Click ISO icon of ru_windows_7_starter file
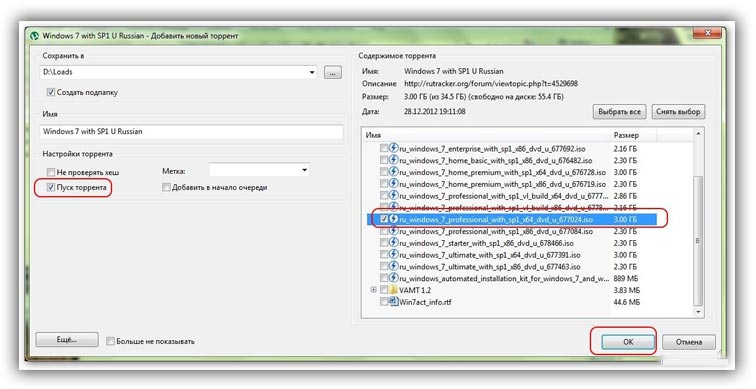 [x=393, y=242]
